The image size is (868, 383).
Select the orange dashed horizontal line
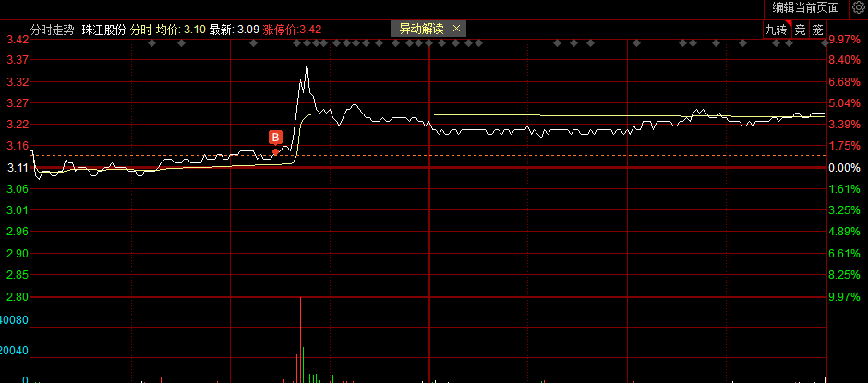428,156
